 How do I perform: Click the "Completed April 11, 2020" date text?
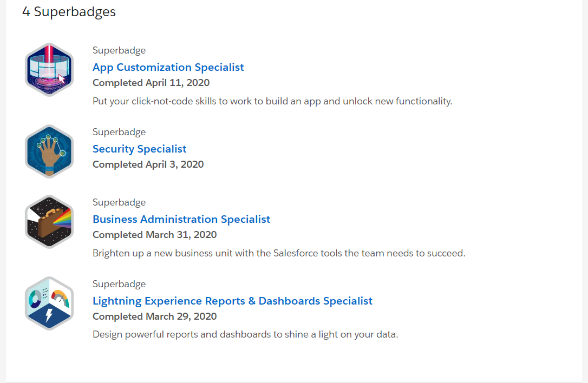151,83
